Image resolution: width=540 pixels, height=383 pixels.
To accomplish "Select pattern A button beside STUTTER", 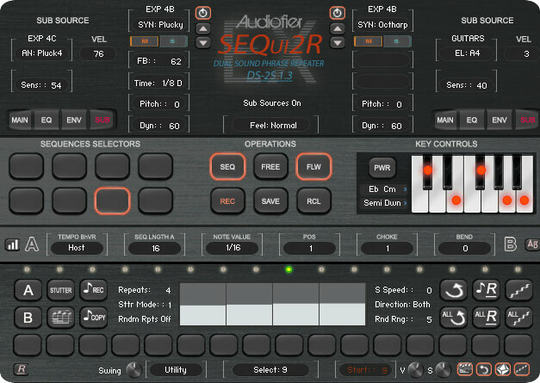I will pyautogui.click(x=28, y=290).
